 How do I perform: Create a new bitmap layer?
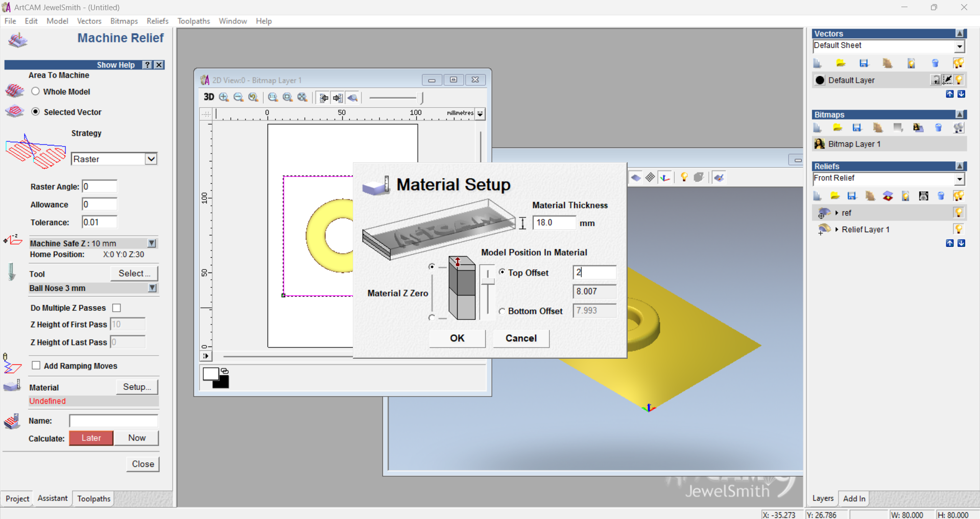pyautogui.click(x=817, y=128)
